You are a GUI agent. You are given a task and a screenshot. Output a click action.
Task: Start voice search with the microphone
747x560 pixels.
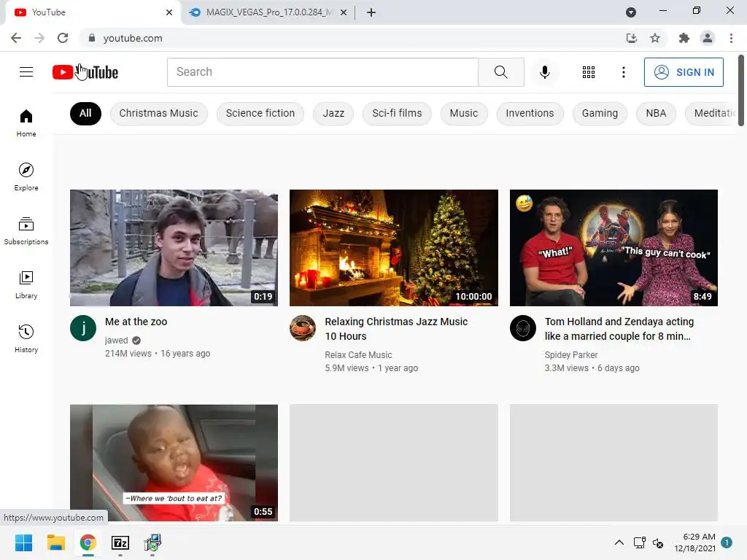(x=544, y=72)
